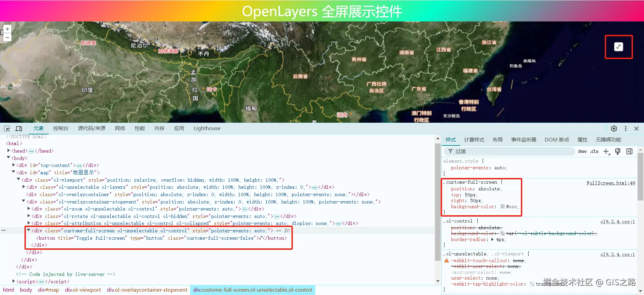The image size is (644, 295).
Task: Select the 属性 pane tab
Action: click(x=583, y=140)
